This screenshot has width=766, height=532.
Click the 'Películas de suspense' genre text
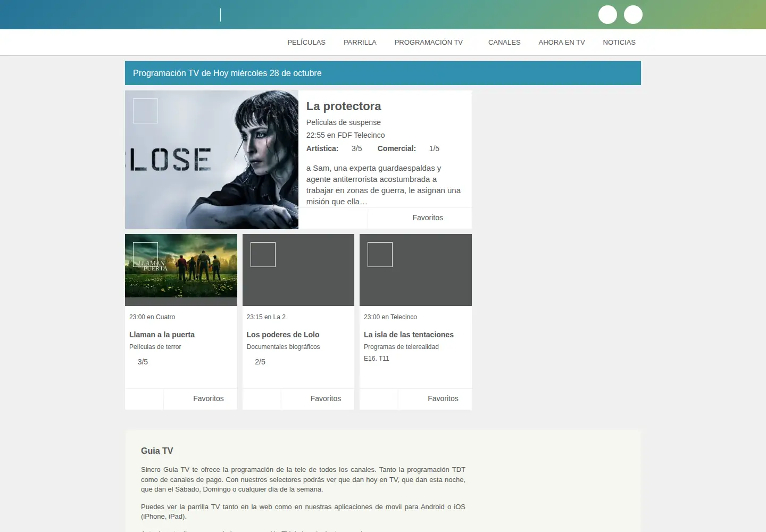[344, 122]
